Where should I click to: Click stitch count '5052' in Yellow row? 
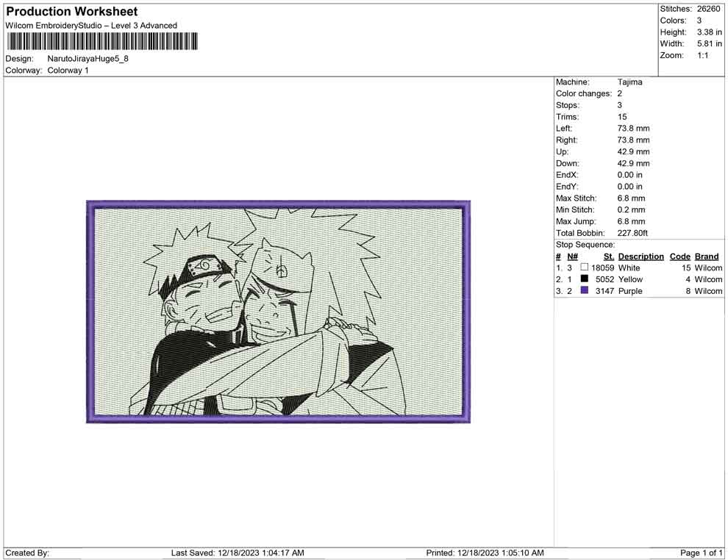click(x=605, y=279)
